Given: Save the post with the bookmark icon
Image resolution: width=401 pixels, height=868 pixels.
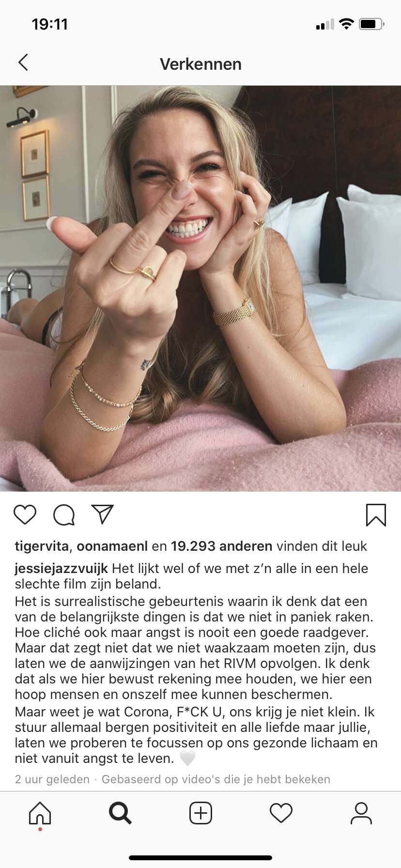Looking at the screenshot, I should click(376, 515).
